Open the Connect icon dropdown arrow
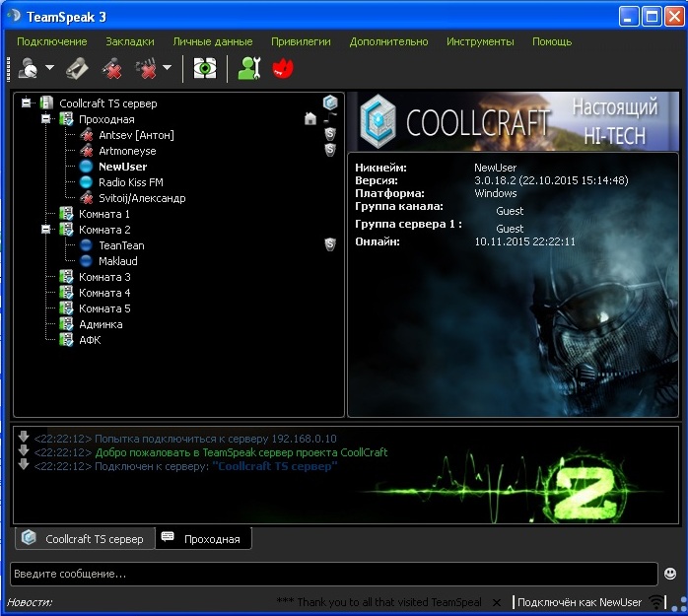The width and height of the screenshot is (688, 616). coord(49,68)
